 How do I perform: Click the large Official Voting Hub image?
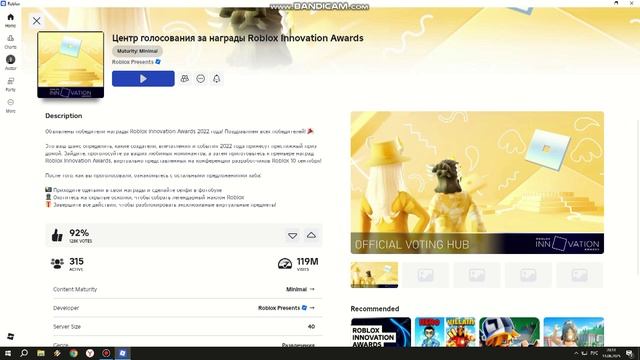click(x=477, y=182)
